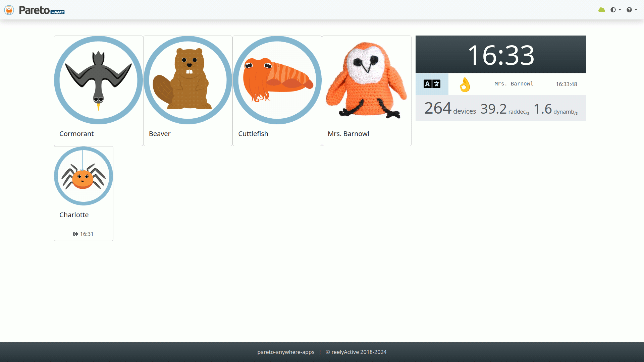
Task: Click the flame/hotspot icon
Action: pos(465,84)
